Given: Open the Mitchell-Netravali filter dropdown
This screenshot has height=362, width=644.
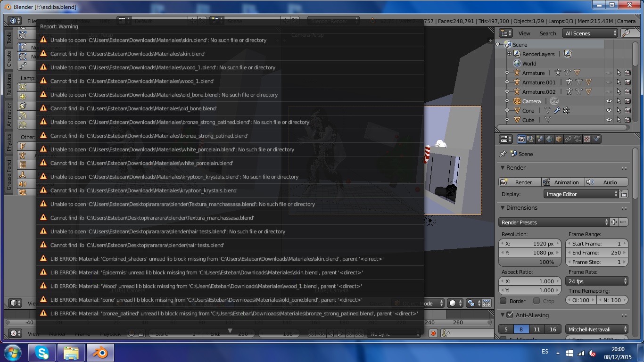Looking at the screenshot, I should tap(597, 329).
